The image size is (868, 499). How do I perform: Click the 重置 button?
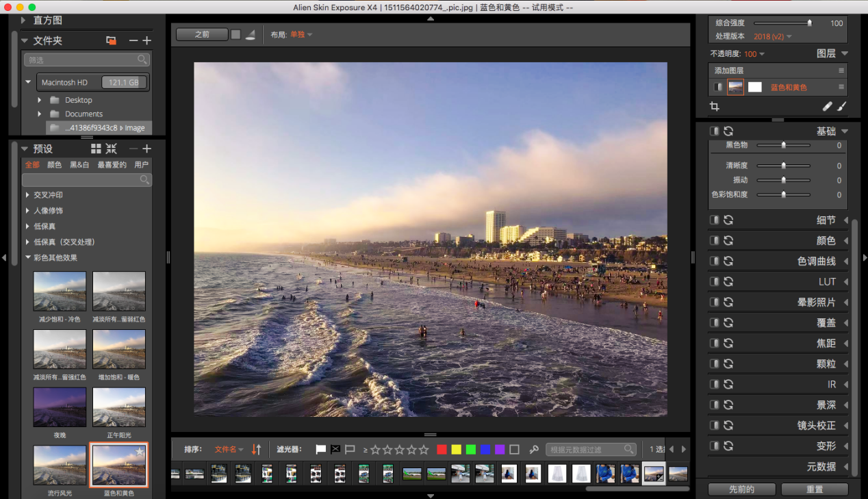click(814, 489)
